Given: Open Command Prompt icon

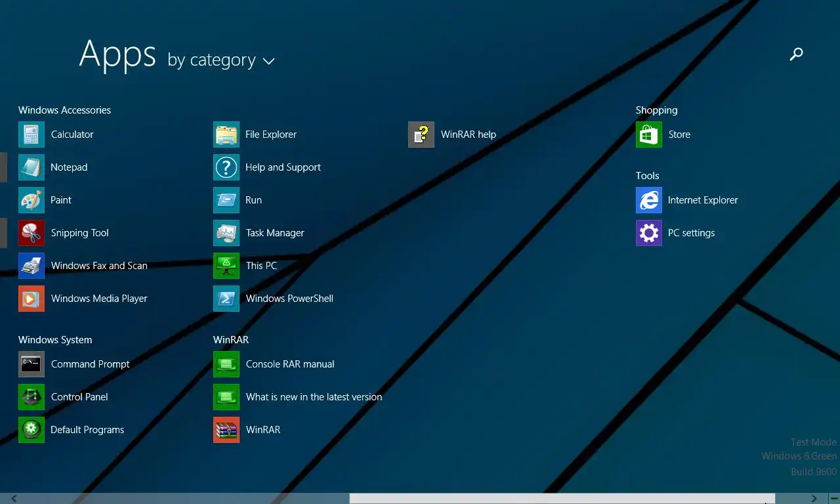Looking at the screenshot, I should tap(31, 364).
